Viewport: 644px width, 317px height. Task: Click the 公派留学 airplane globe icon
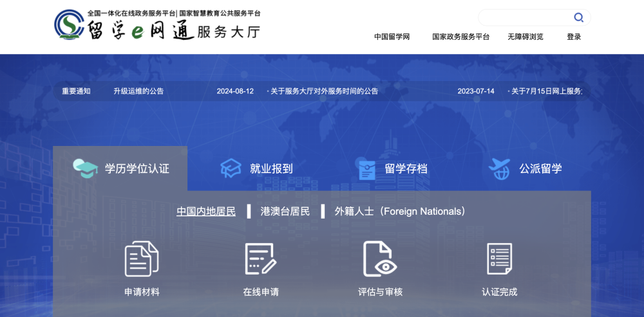[x=499, y=168]
